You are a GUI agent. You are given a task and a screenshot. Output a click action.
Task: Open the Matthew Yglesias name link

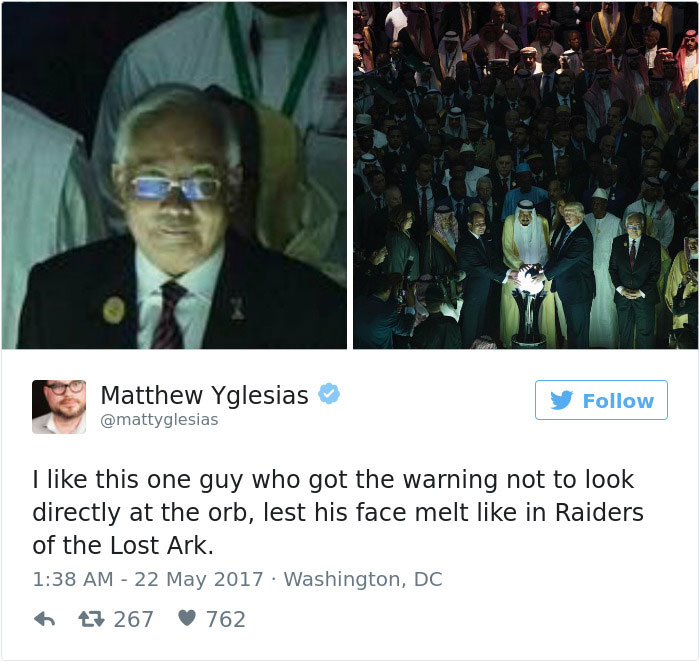[x=204, y=396]
